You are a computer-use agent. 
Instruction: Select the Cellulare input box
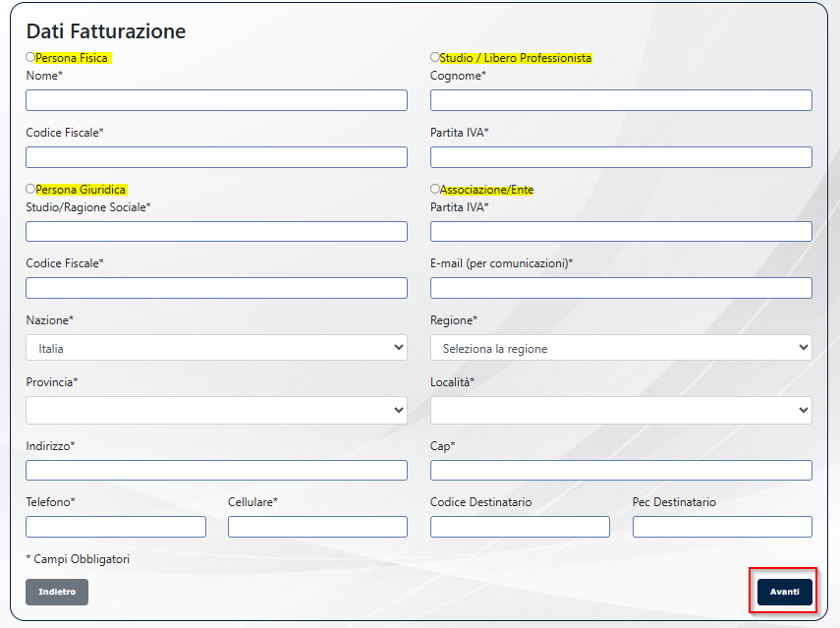(x=317, y=527)
